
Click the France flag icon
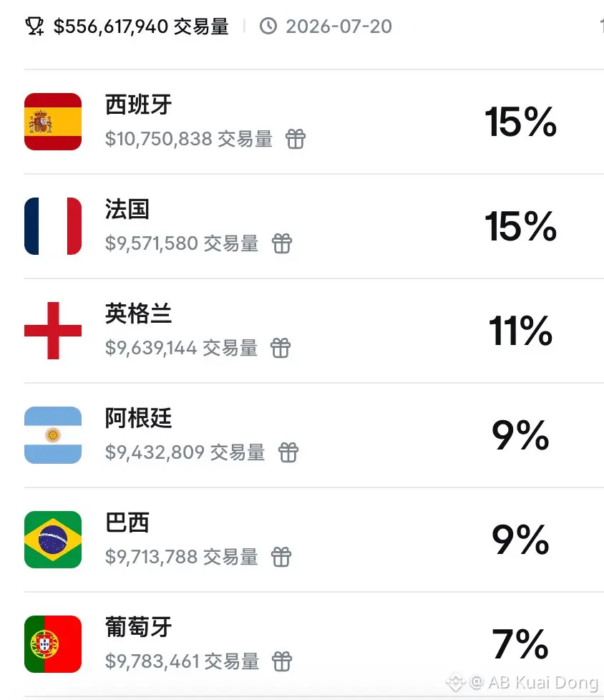click(53, 226)
